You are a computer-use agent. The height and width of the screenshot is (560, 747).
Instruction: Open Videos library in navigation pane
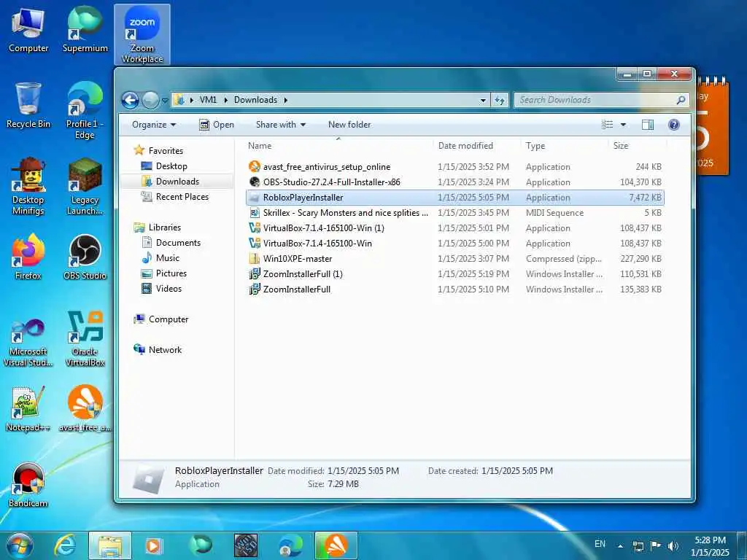pyautogui.click(x=169, y=289)
